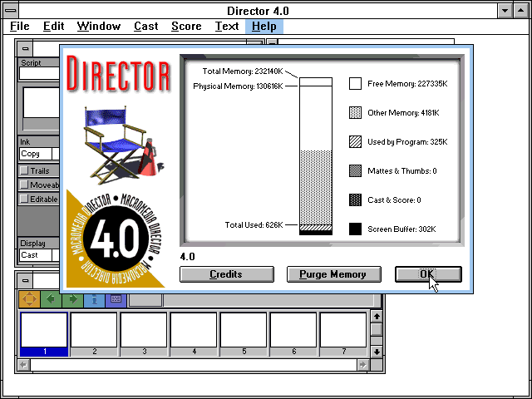Viewport: 532px width, 399px height.
Task: Click the sprite preview box in Script panel
Action: pos(41,102)
